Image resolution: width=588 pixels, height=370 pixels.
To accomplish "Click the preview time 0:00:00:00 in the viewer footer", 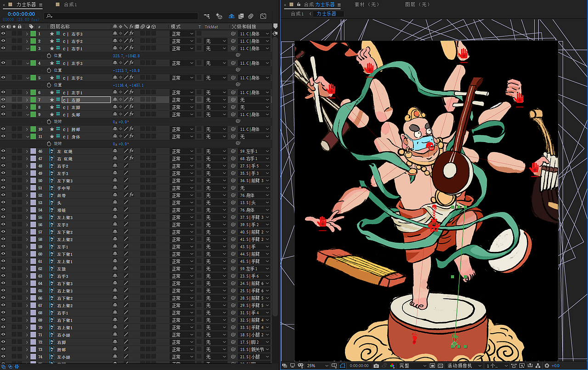I will [359, 365].
